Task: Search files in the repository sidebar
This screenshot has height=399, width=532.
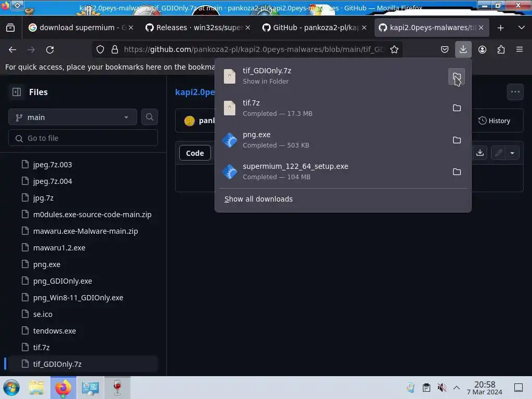Action: pos(150,117)
